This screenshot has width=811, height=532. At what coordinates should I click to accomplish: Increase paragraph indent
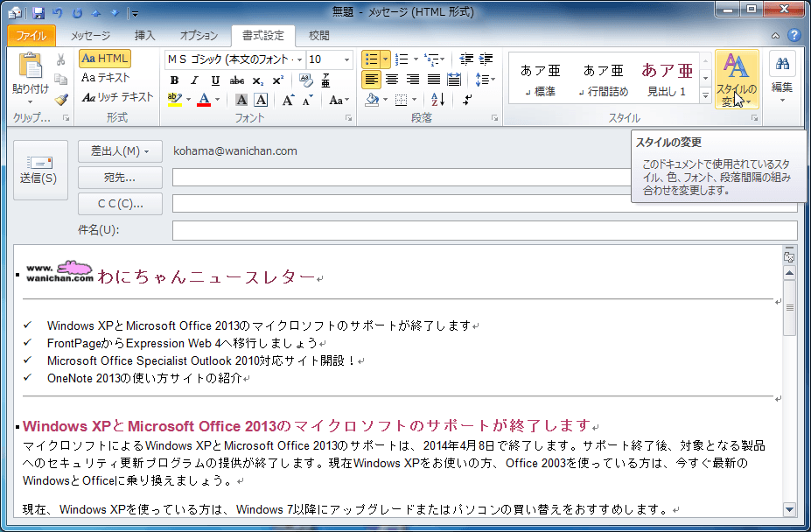[x=486, y=59]
